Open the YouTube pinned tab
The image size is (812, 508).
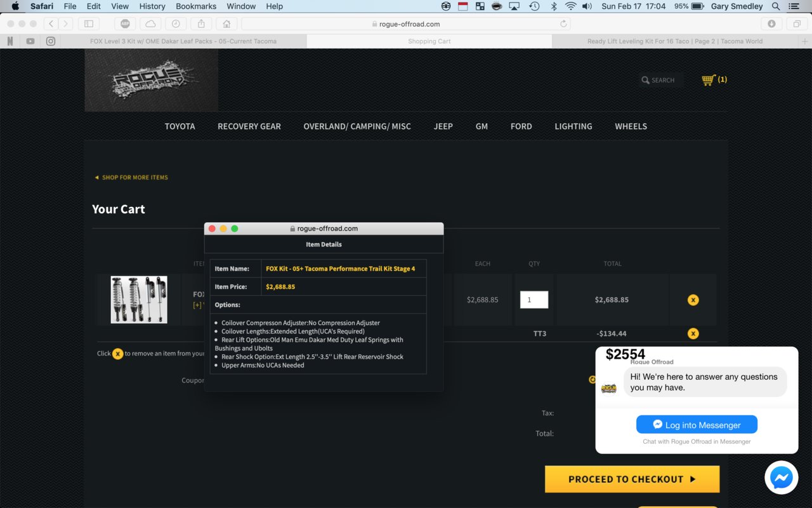[30, 41]
